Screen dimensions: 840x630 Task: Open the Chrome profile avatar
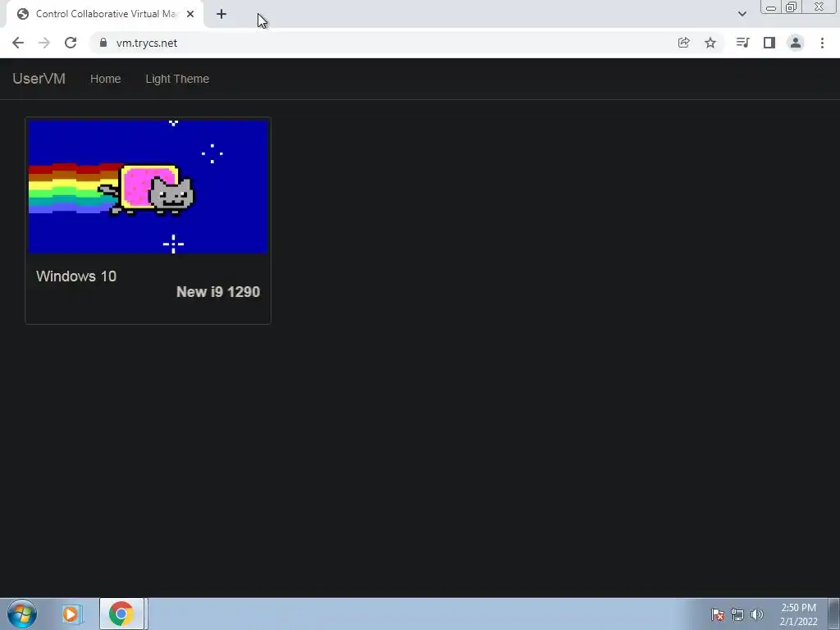click(x=796, y=43)
